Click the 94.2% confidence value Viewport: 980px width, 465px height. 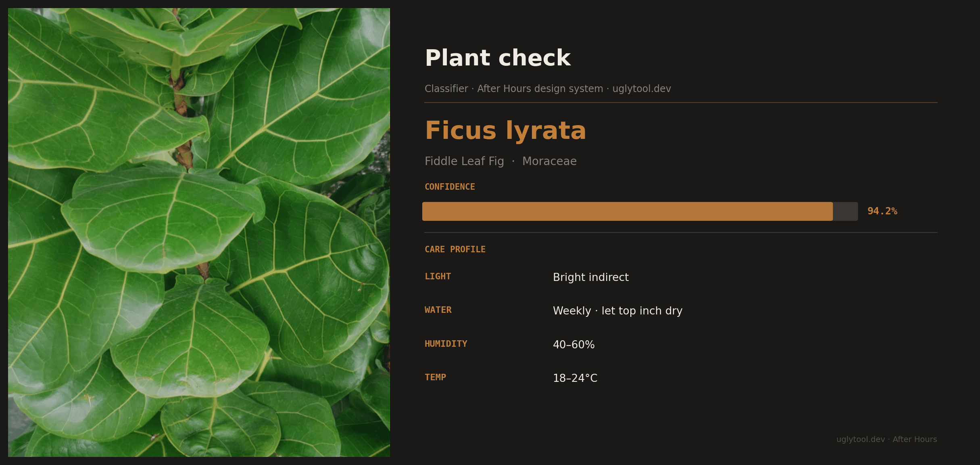pos(882,210)
